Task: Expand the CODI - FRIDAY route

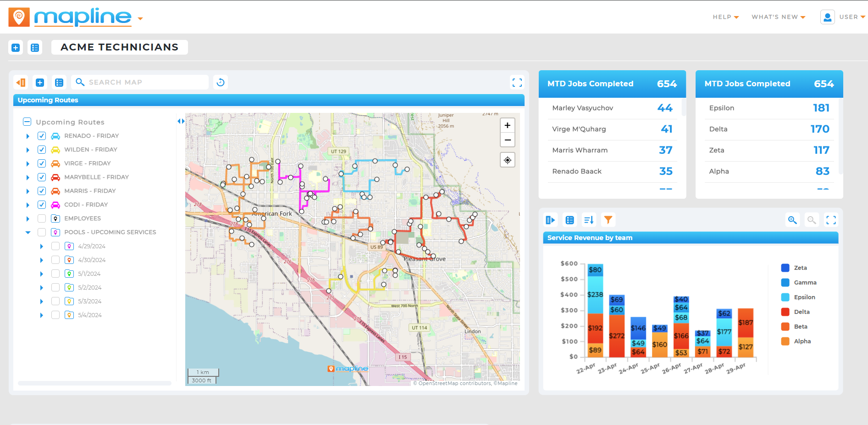Action: pos(28,205)
